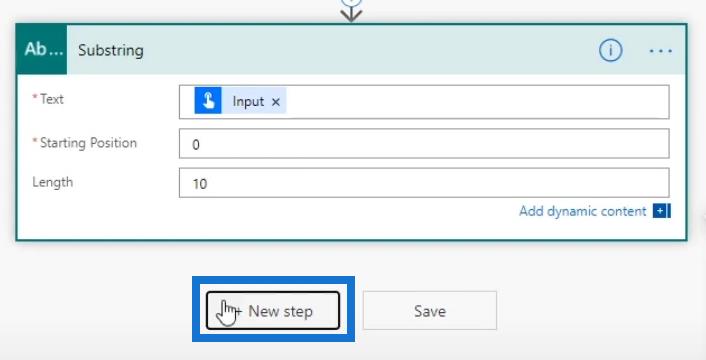
Task: Click the Text Functions 'Ab...' connector icon
Action: point(42,50)
